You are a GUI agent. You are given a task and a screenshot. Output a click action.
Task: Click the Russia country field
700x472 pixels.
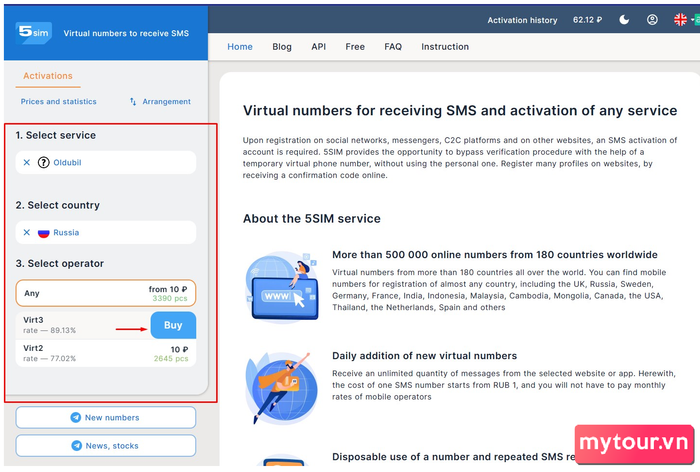[106, 232]
